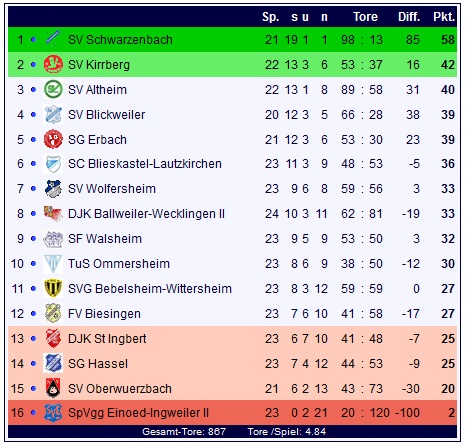The height and width of the screenshot is (443, 466).
Task: Click the SV Schwarzenbach club logo
Action: (x=53, y=38)
